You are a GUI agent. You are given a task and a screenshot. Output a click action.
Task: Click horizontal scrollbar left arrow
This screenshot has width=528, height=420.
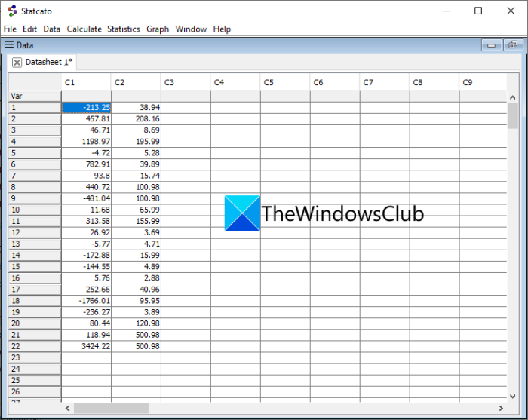[68, 408]
